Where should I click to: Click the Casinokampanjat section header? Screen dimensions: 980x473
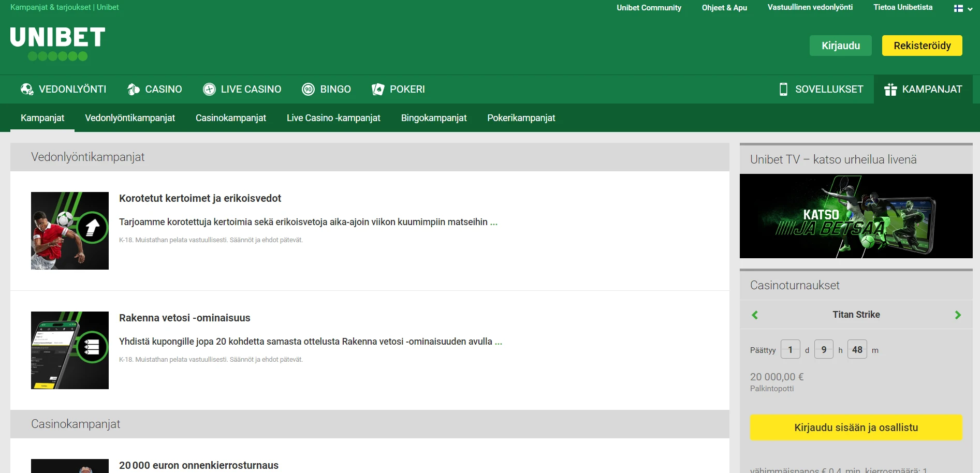click(x=370, y=424)
